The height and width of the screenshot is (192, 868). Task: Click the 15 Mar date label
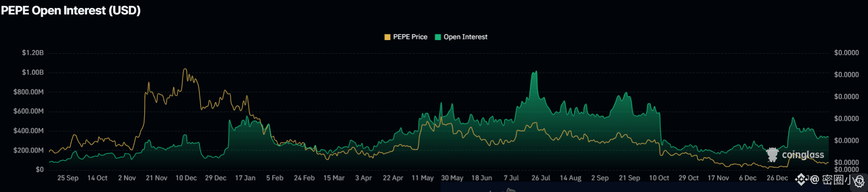pos(334,178)
